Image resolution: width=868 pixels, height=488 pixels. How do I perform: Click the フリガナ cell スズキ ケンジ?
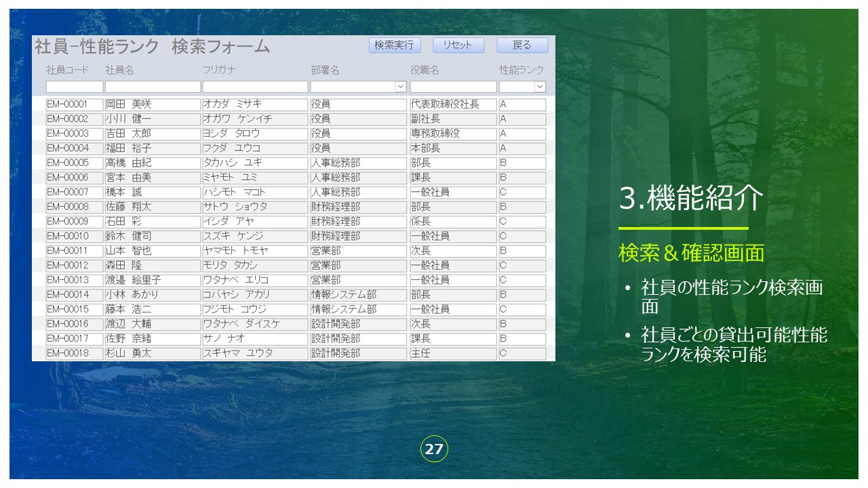[x=255, y=237]
